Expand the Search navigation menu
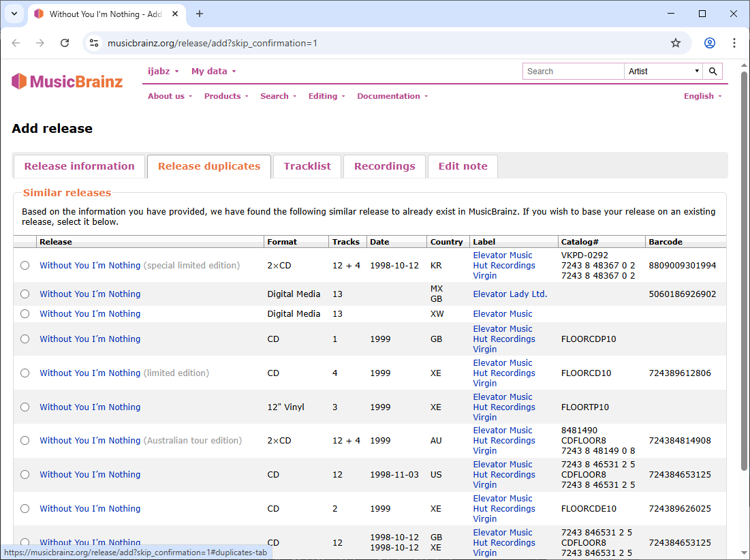This screenshot has width=750, height=560. 279,96
